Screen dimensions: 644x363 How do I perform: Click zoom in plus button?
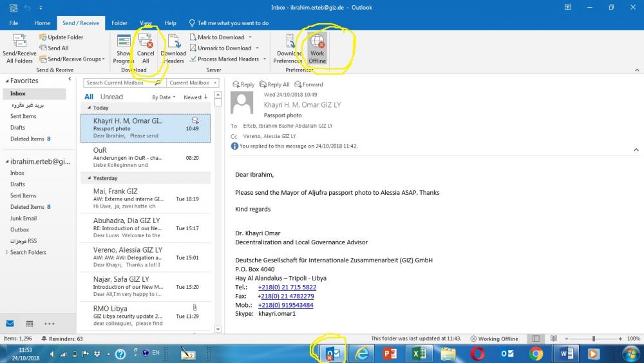pos(620,338)
